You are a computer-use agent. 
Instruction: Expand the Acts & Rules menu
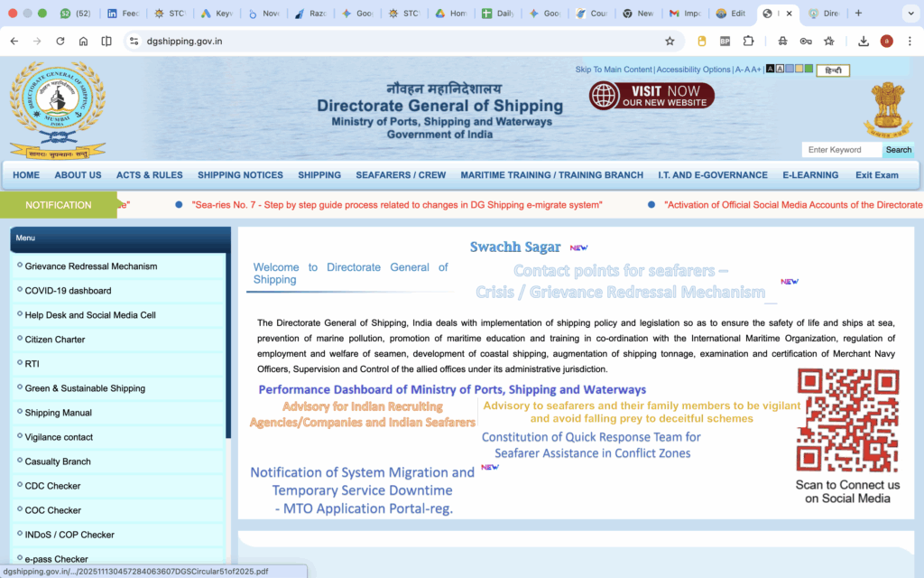coord(149,175)
